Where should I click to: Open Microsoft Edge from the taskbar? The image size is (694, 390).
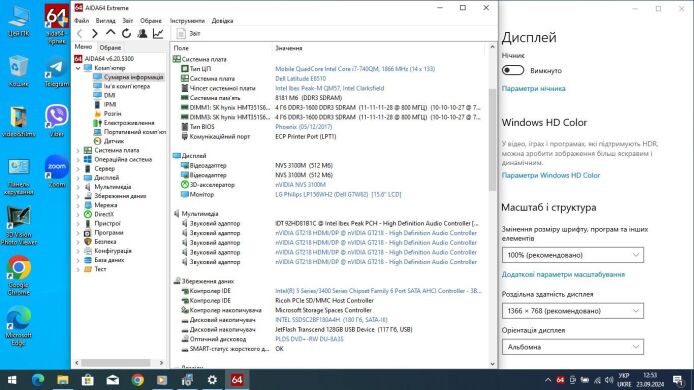pos(39,380)
